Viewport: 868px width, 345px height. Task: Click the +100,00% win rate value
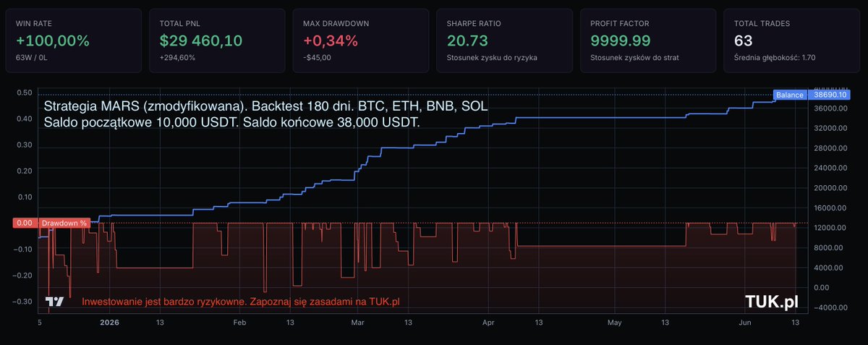[x=53, y=41]
